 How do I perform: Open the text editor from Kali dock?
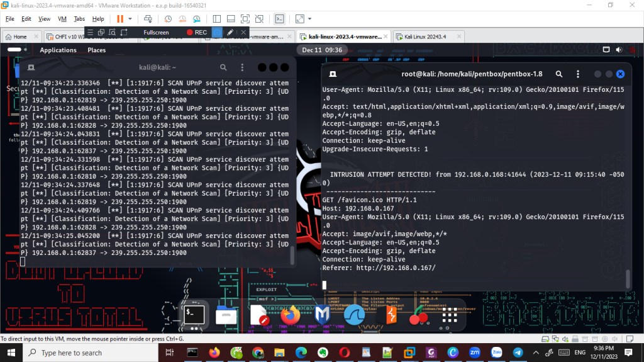tap(258, 315)
